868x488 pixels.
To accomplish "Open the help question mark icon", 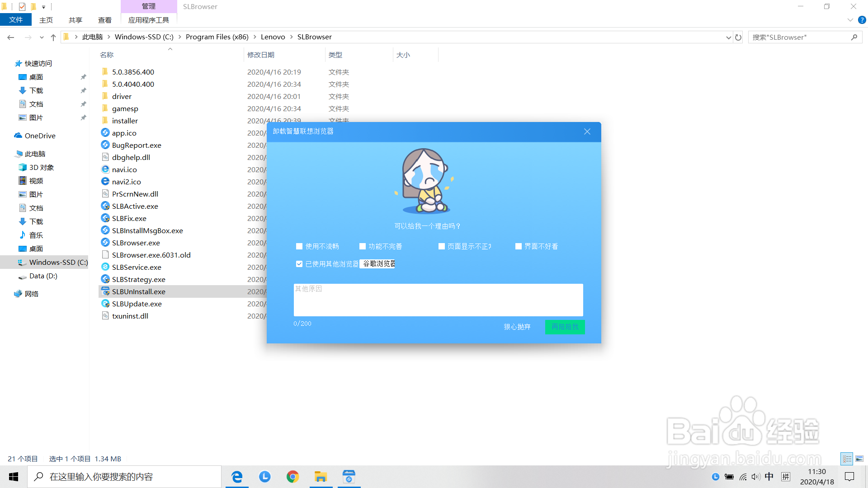I will (x=862, y=20).
